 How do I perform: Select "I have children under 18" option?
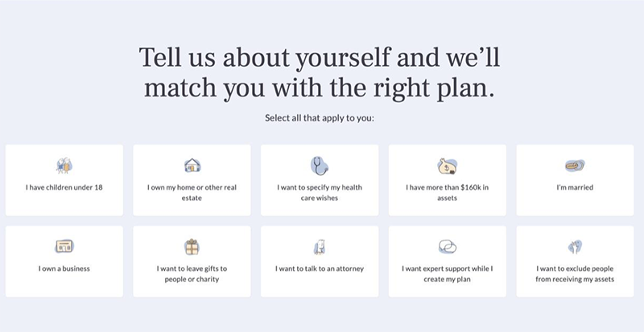pos(64,188)
